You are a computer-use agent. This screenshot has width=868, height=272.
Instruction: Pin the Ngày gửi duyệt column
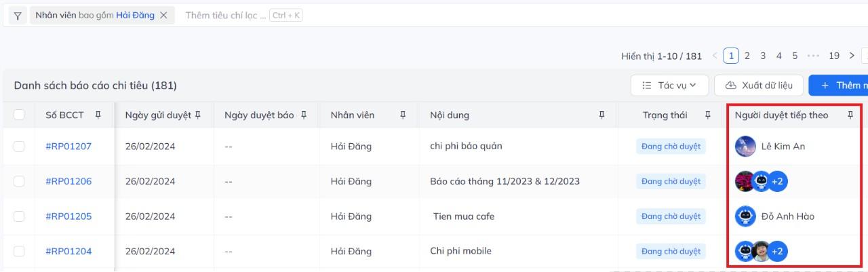point(198,115)
